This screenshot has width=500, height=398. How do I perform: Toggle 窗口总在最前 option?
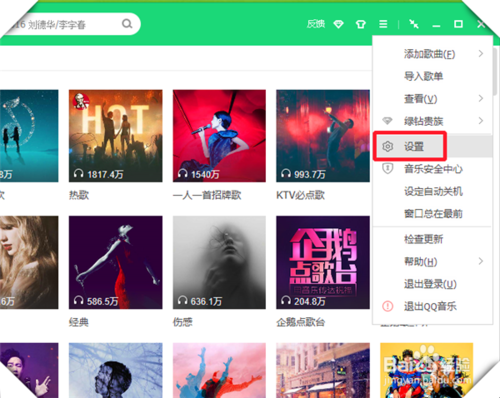(x=432, y=213)
